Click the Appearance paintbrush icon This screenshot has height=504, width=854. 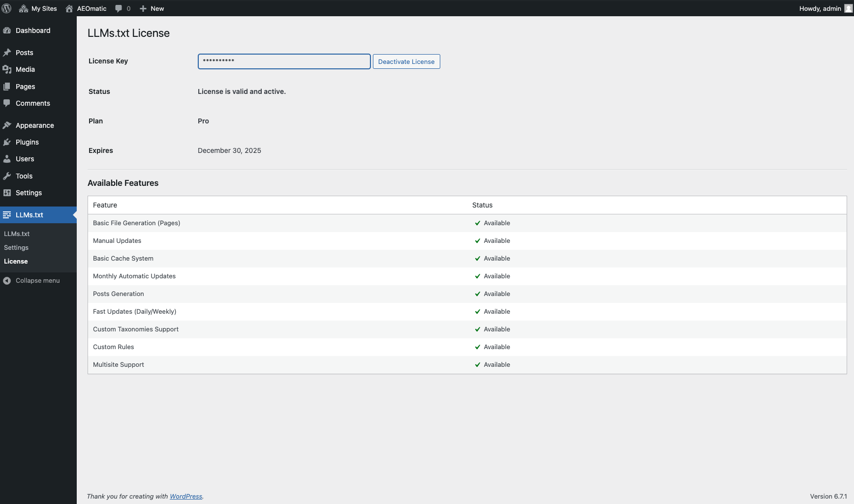(x=7, y=125)
